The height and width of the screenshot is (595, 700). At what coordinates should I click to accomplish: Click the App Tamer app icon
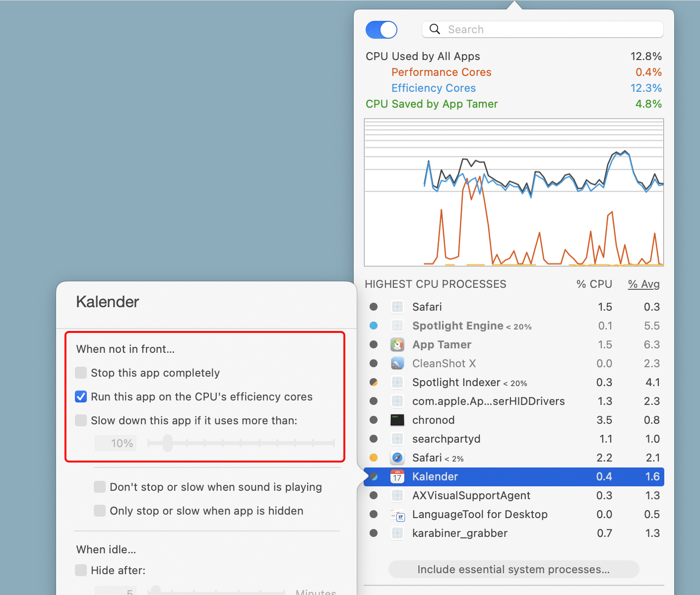tap(397, 344)
